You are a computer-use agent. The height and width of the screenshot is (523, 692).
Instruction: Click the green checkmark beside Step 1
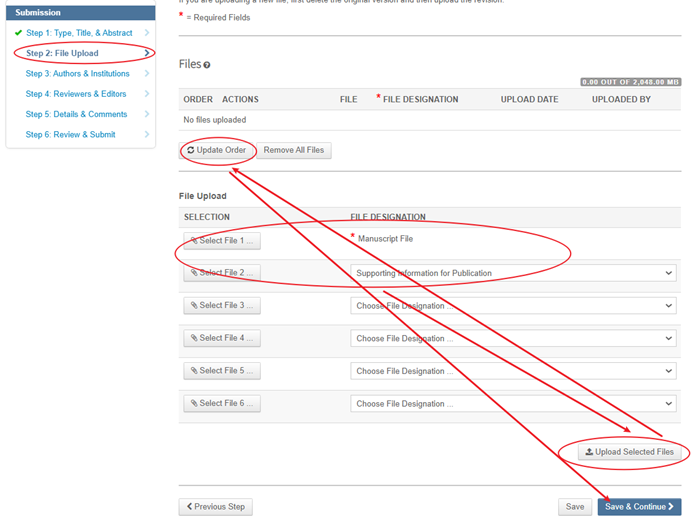18,33
